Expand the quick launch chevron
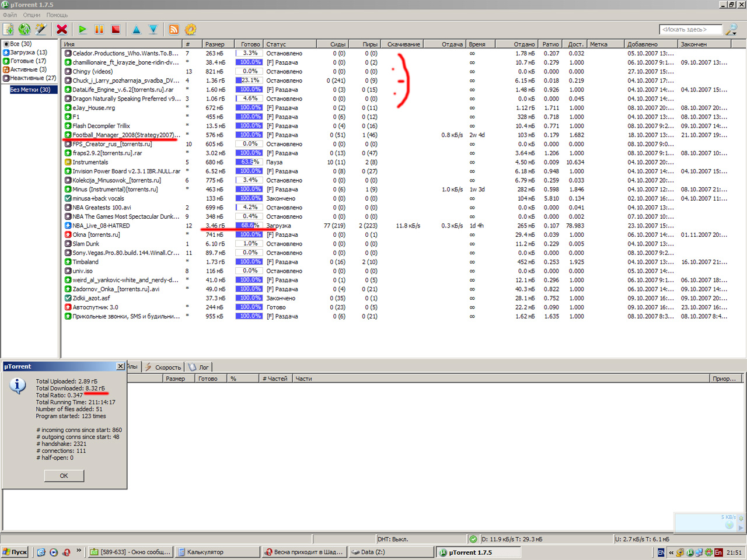Image resolution: width=747 pixels, height=560 pixels. point(79,551)
